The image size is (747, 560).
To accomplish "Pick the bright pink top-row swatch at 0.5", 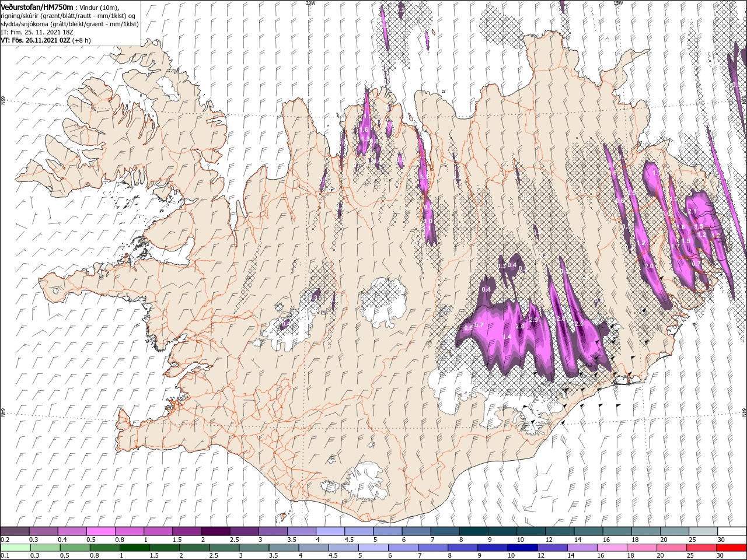I will click(x=101, y=531).
